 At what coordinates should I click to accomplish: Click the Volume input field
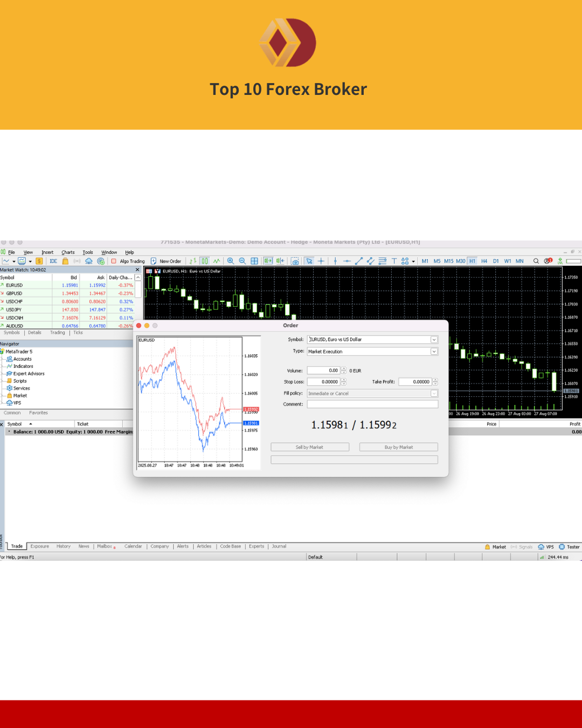coord(324,370)
